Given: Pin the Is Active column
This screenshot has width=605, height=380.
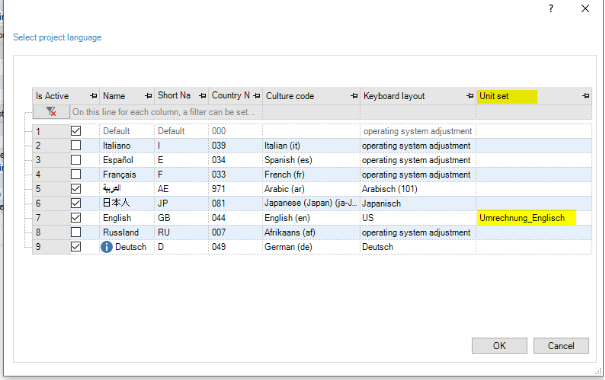Looking at the screenshot, I should [93, 96].
